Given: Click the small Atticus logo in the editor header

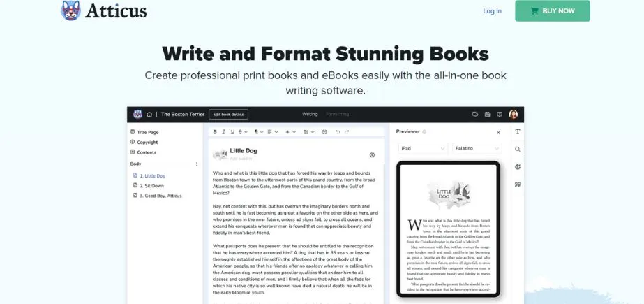Looking at the screenshot, I should (x=137, y=114).
